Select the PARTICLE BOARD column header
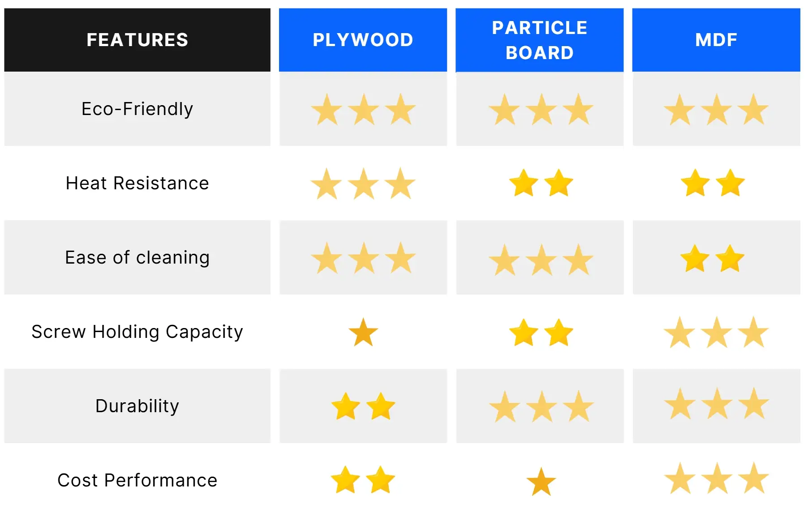The width and height of the screenshot is (812, 516). tap(540, 40)
